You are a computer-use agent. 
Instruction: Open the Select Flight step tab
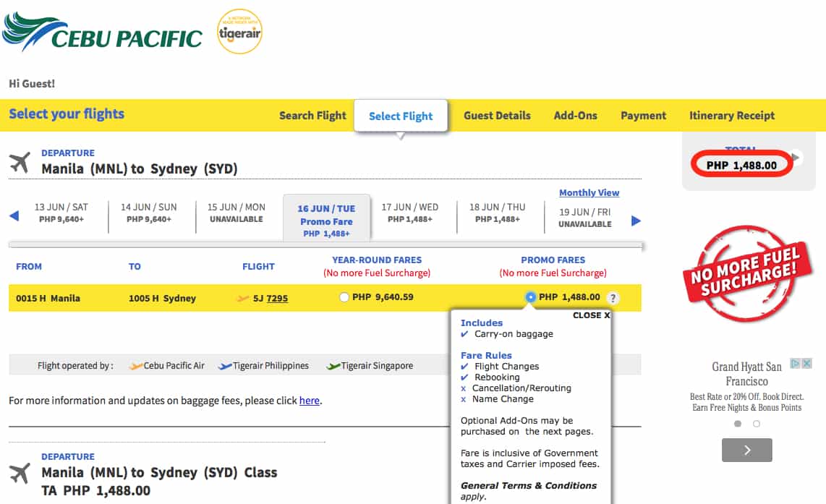click(401, 116)
